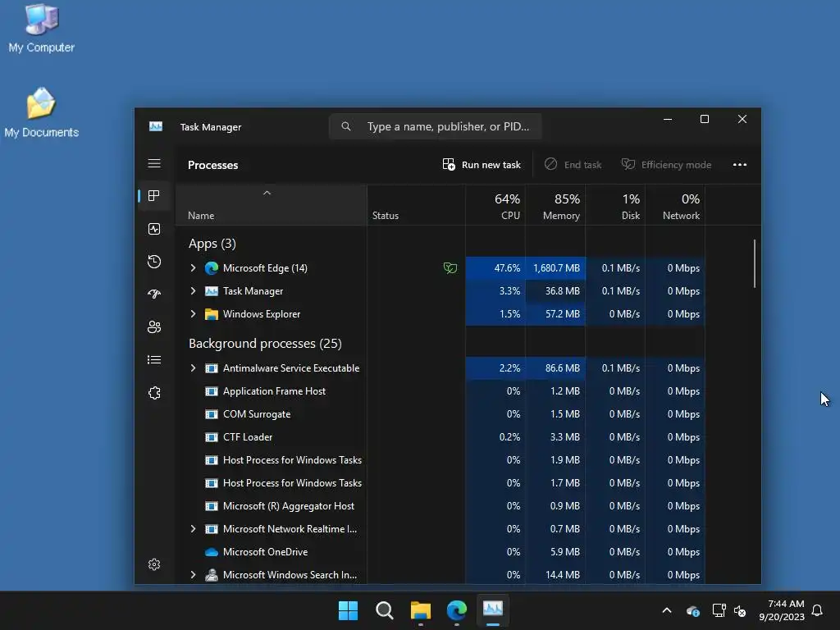This screenshot has height=630, width=840.
Task: Show hidden tray icons chevron
Action: (x=667, y=610)
